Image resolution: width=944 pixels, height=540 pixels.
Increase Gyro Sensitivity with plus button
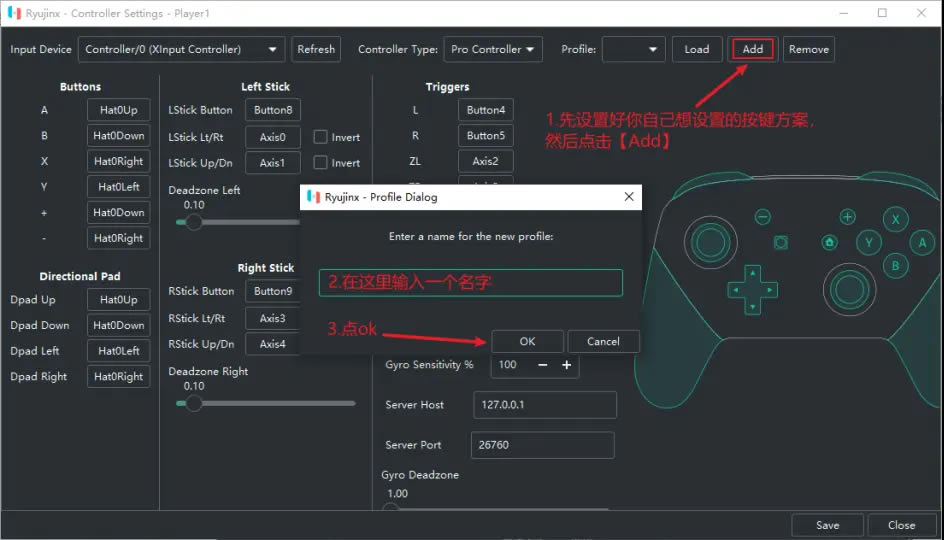click(x=566, y=365)
